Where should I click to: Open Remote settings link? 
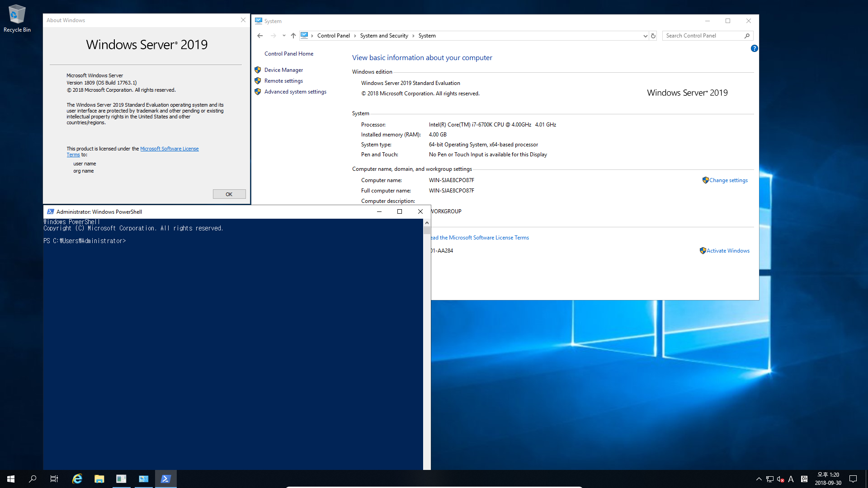(x=283, y=81)
